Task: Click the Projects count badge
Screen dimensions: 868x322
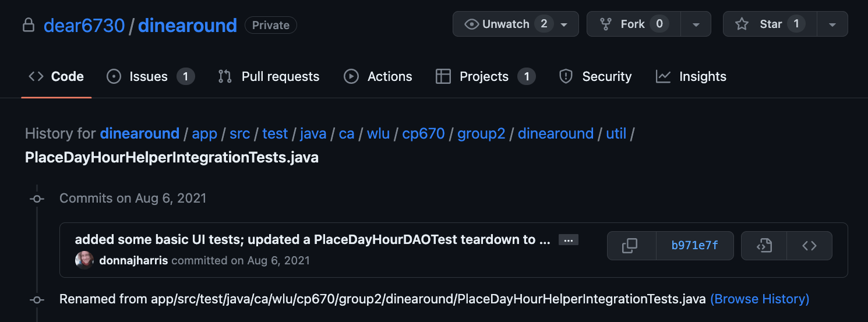Action: click(x=527, y=76)
